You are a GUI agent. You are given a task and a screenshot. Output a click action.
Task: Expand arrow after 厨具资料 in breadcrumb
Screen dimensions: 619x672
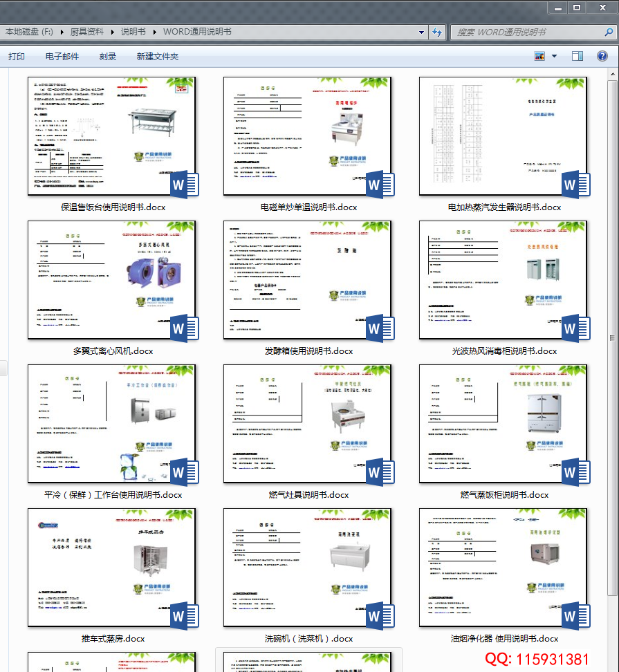pyautogui.click(x=112, y=32)
